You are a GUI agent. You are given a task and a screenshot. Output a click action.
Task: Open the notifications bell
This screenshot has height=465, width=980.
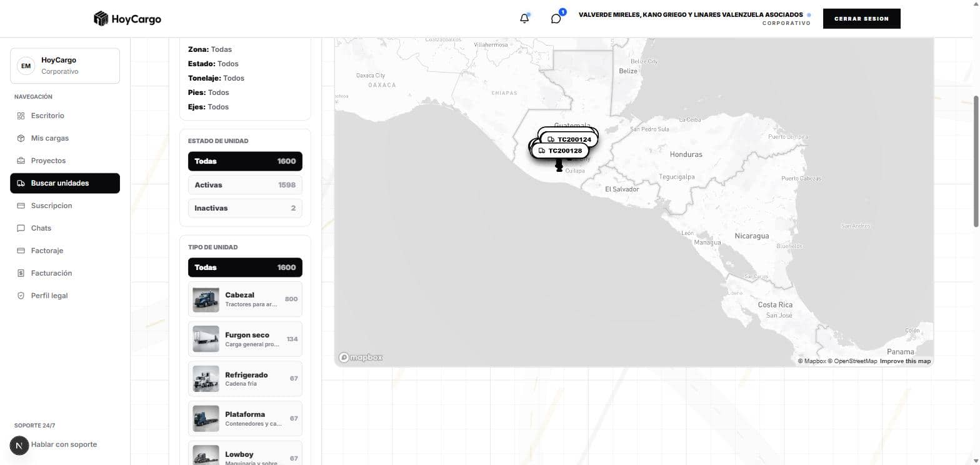click(524, 19)
